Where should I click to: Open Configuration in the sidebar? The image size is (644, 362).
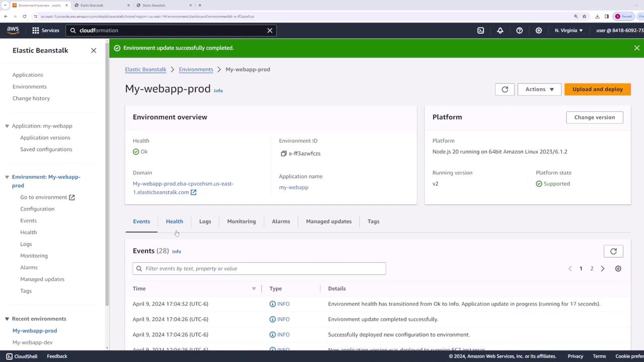tap(37, 209)
